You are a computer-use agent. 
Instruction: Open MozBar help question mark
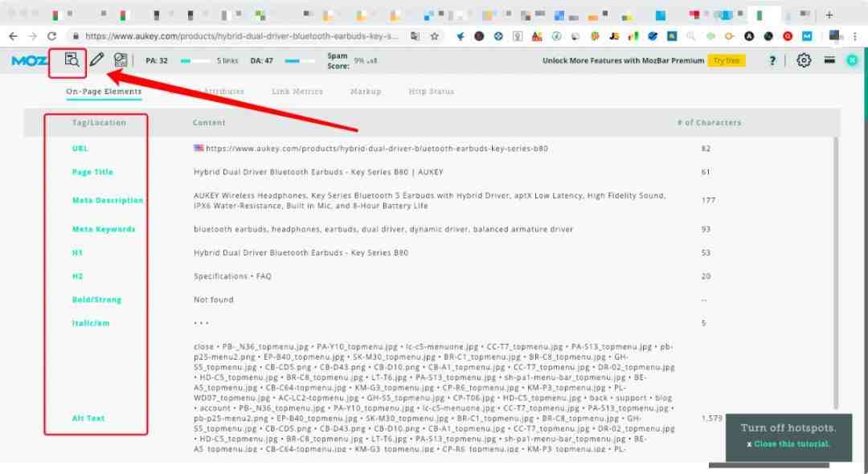(772, 60)
